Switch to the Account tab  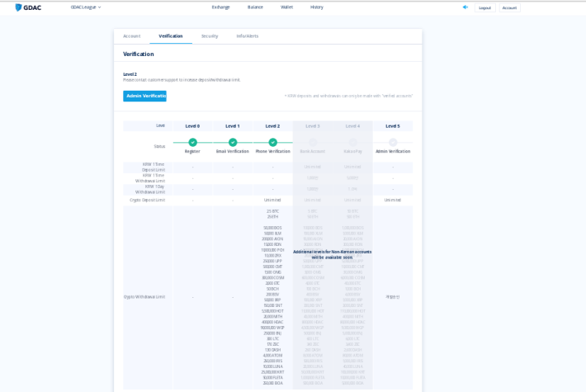point(132,36)
